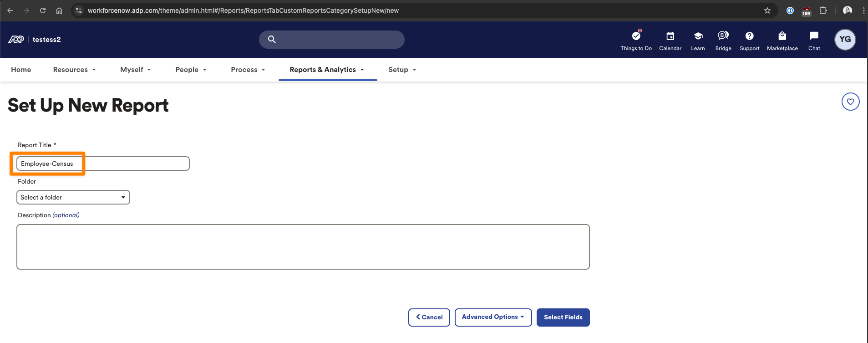Image resolution: width=868 pixels, height=343 pixels.
Task: Click the Folder label
Action: pos(27,181)
